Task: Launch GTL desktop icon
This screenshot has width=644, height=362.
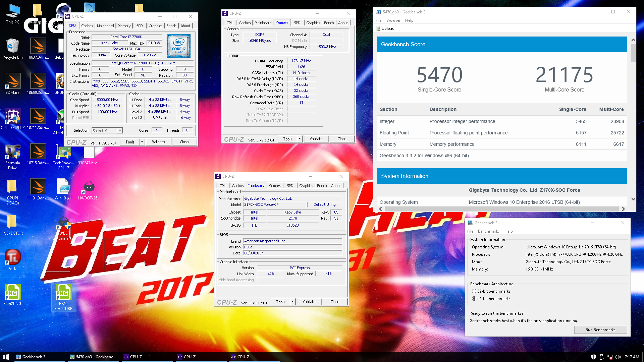Action: [12, 260]
